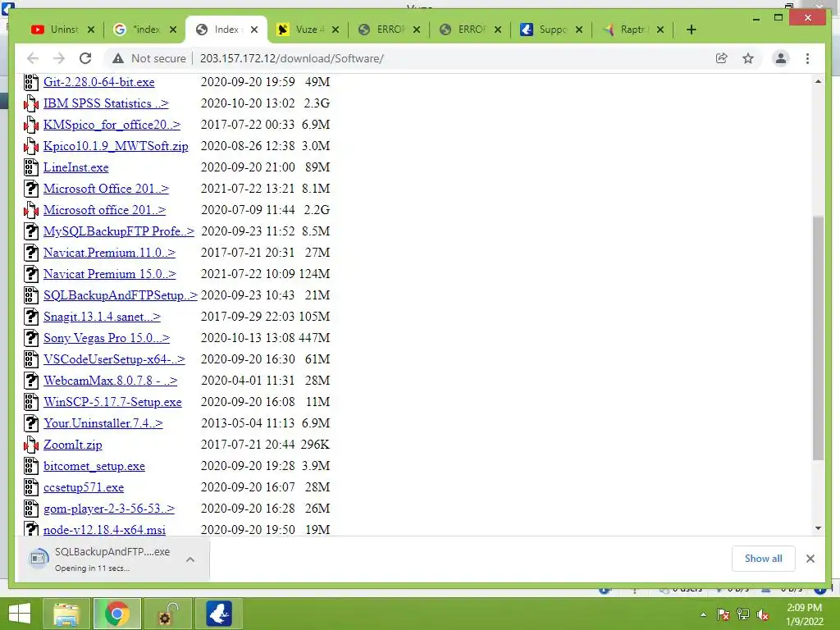Open ccsetup571.exe link

point(84,487)
